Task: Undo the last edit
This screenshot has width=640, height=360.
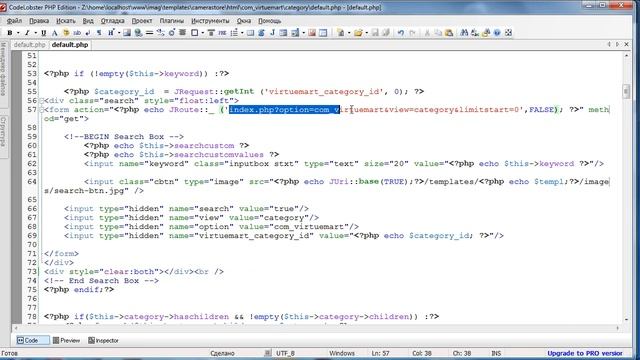Action: 401,33
